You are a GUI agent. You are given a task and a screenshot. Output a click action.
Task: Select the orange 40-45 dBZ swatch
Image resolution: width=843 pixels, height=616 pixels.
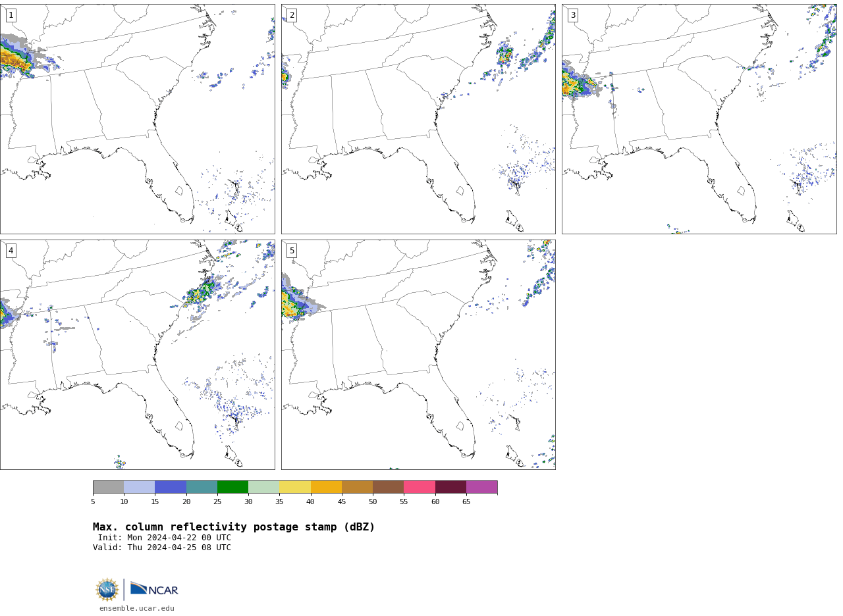(x=326, y=487)
